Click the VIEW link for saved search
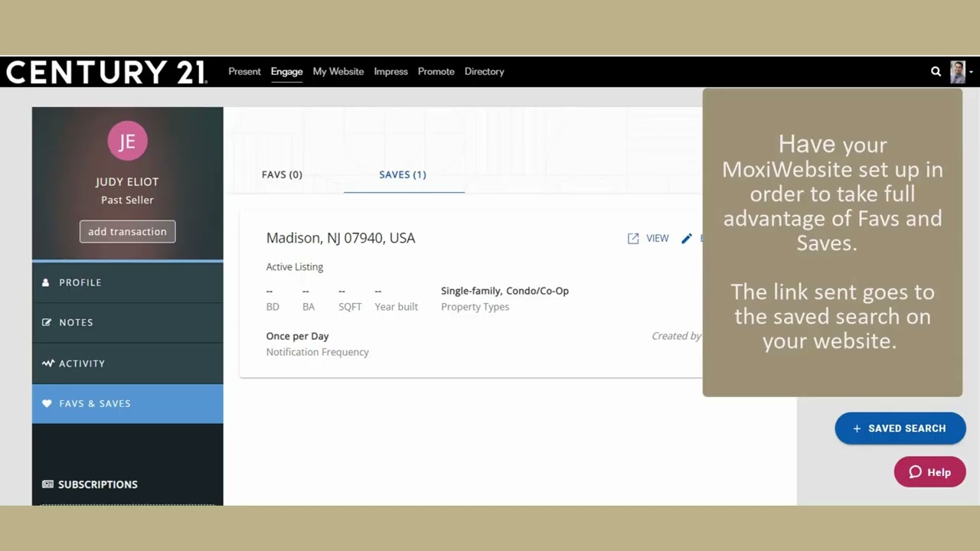Image resolution: width=980 pixels, height=551 pixels. (657, 238)
